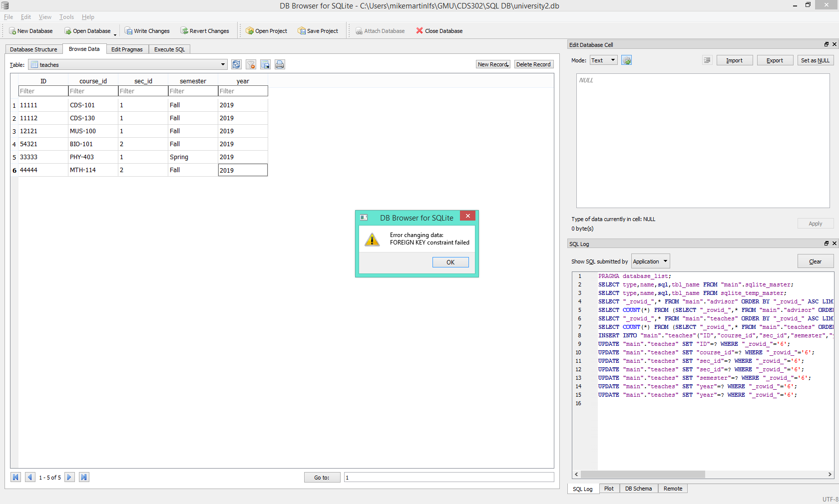
Task: Switch to the Database Structure tab
Action: 33,49
